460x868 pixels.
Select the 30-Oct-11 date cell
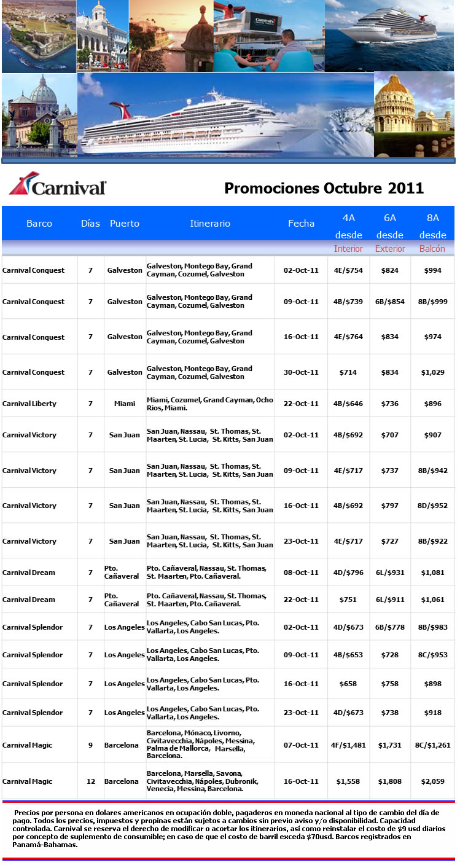tap(301, 372)
